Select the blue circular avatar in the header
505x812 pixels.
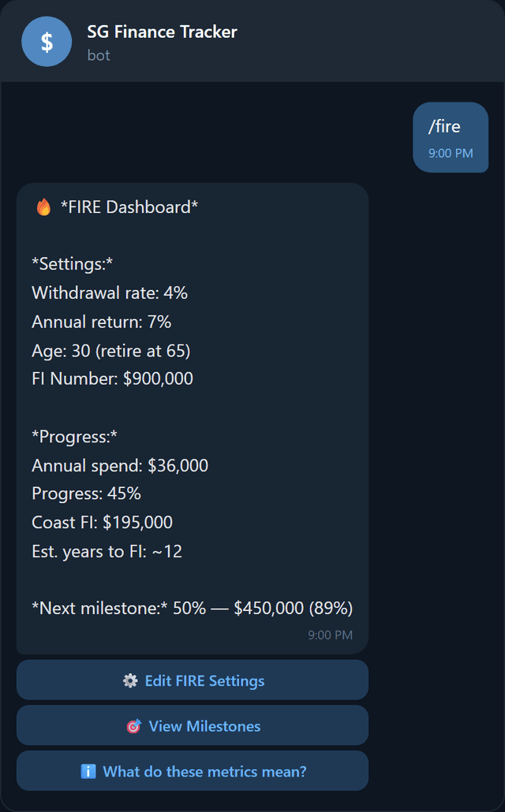46,41
